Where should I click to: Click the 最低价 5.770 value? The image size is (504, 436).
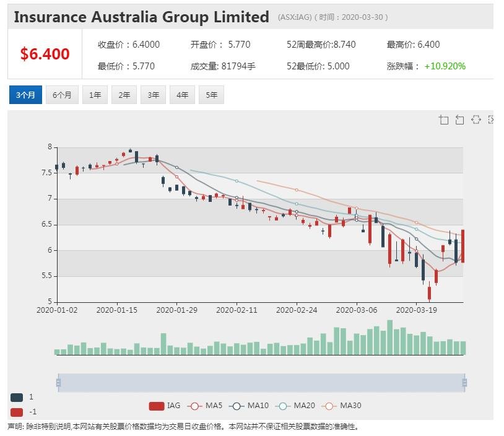(x=126, y=66)
